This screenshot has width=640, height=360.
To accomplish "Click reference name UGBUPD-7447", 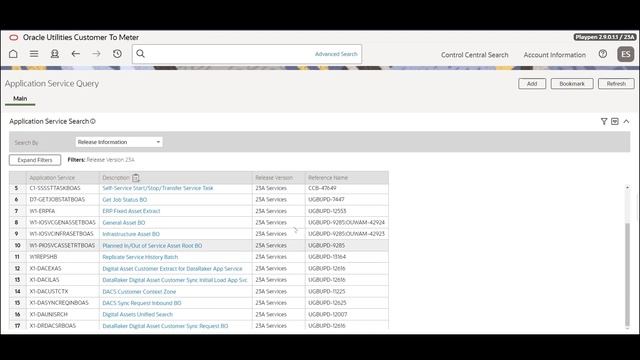I will (x=326, y=200).
